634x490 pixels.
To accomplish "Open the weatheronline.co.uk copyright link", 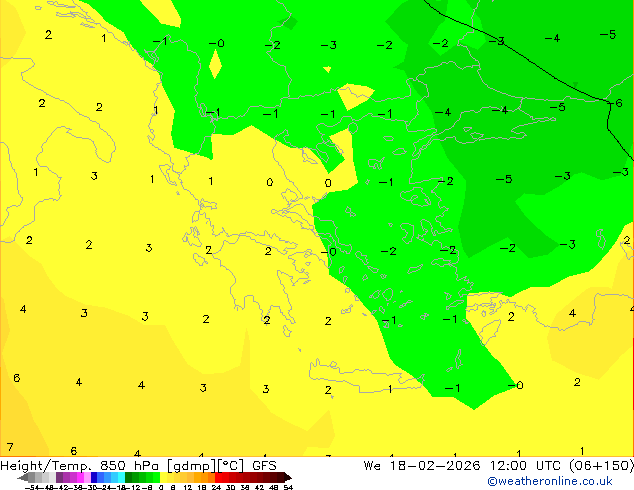I will point(550,481).
